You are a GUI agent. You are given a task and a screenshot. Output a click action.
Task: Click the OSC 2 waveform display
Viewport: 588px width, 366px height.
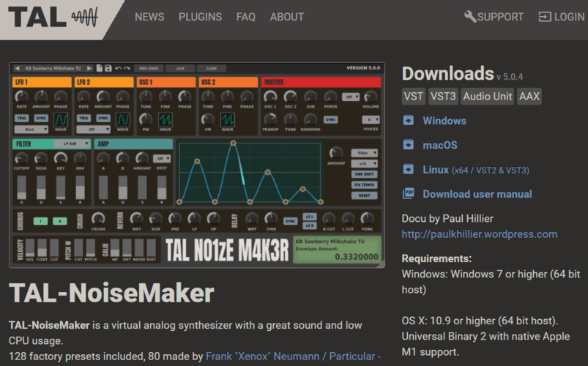[227, 119]
